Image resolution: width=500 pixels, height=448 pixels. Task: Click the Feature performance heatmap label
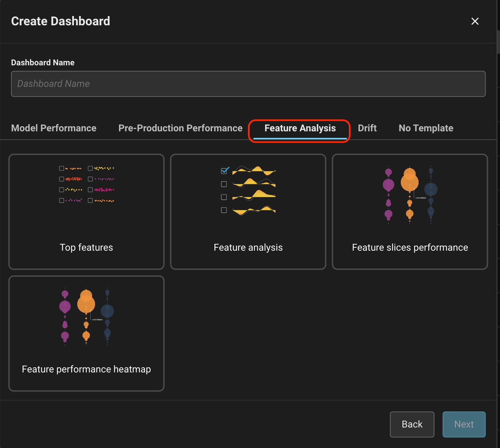pyautogui.click(x=87, y=369)
